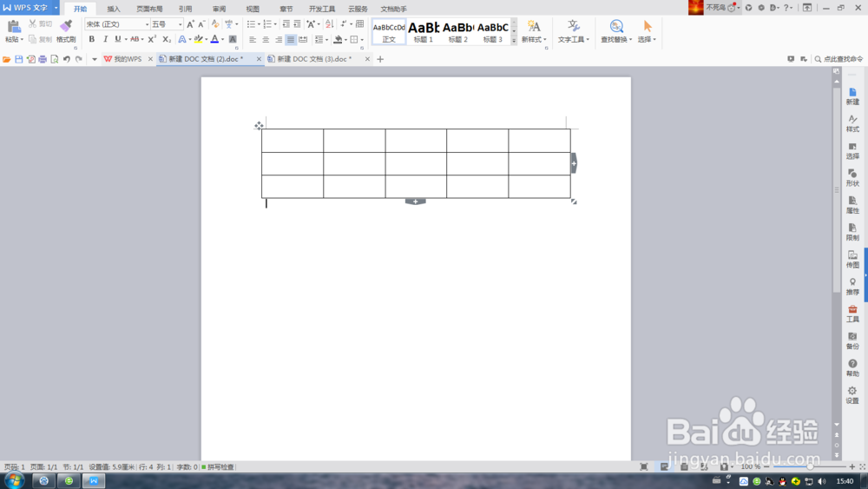Open the Review ribbon tab
This screenshot has width=868, height=489.
[220, 9]
